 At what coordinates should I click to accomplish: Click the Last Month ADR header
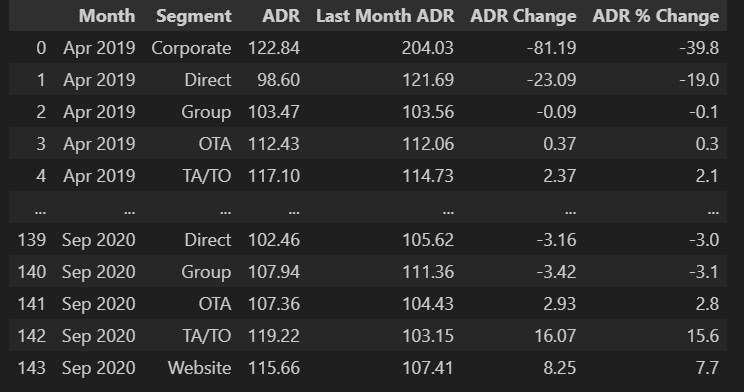tap(385, 16)
